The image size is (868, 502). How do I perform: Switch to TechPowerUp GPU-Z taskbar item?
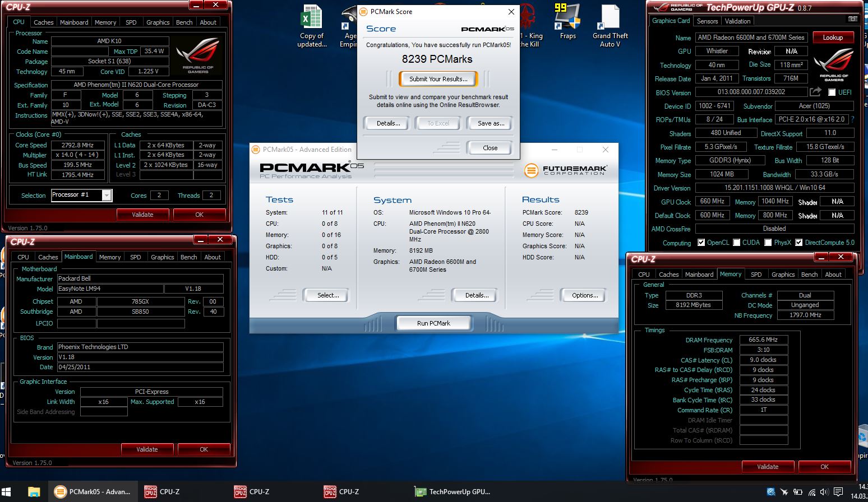453,491
